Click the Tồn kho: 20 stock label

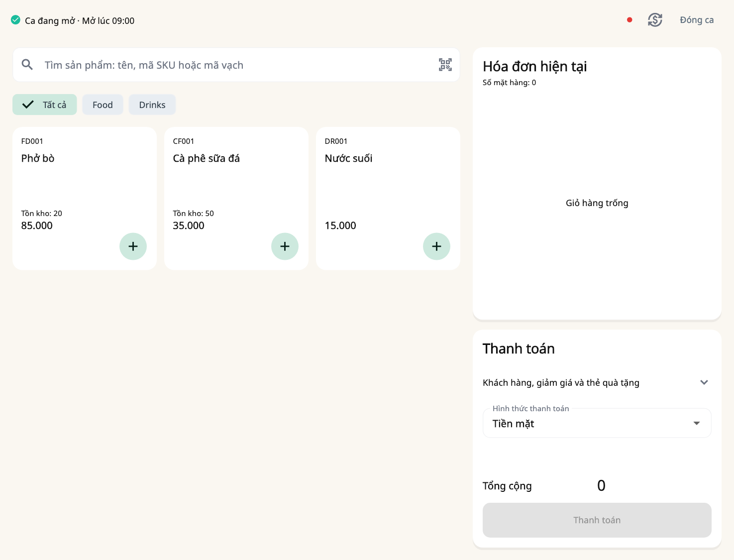[42, 214]
